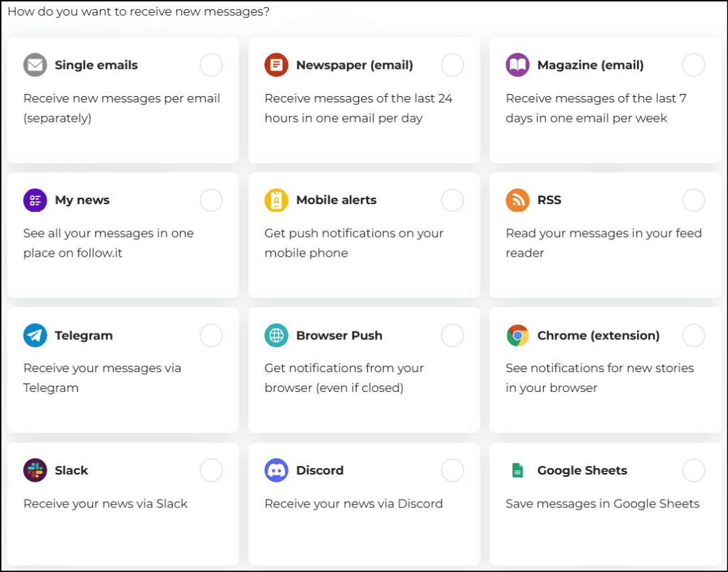Click the 'Magazine (email)' title text

pos(591,65)
